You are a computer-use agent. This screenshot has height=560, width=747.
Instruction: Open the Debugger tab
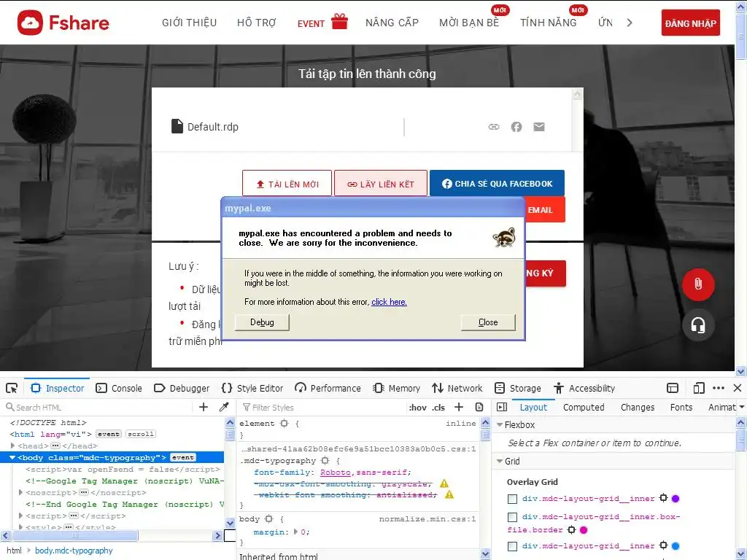tap(182, 388)
